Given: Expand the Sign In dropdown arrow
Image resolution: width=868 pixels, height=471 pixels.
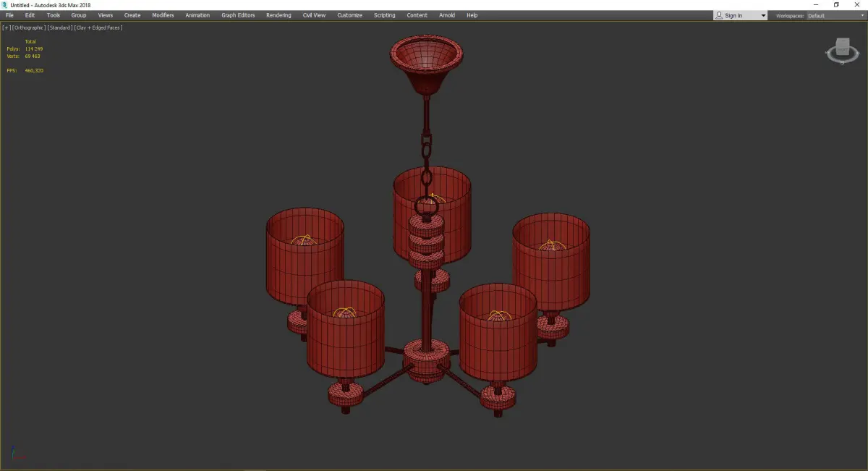Looking at the screenshot, I should click(x=763, y=15).
